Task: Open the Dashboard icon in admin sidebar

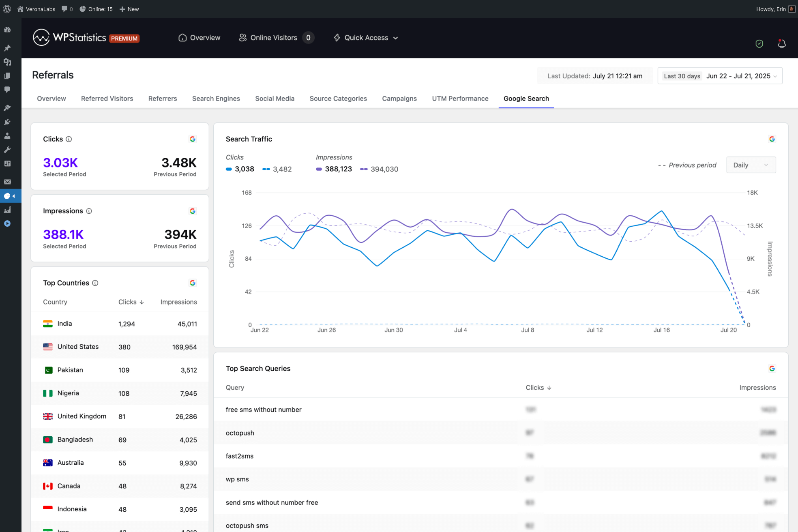Action: 7,30
